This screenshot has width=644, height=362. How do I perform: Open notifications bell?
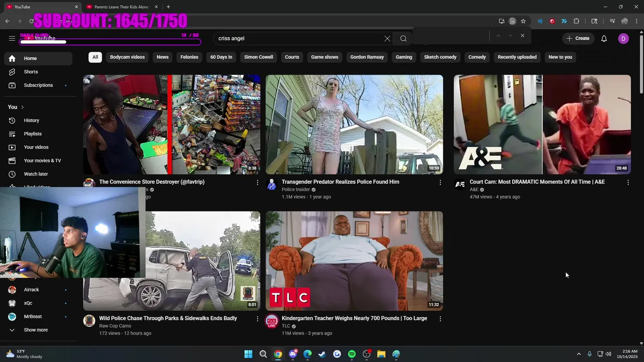(x=604, y=38)
